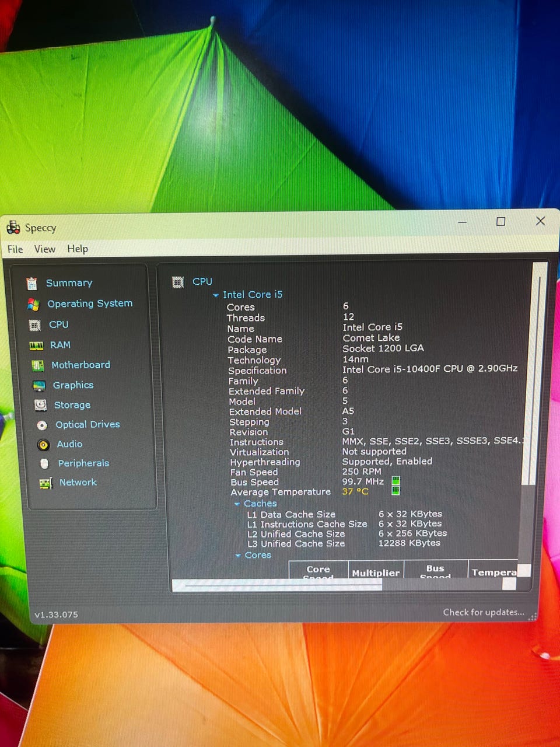
Task: Click the Graphics monitor icon
Action: point(39,386)
